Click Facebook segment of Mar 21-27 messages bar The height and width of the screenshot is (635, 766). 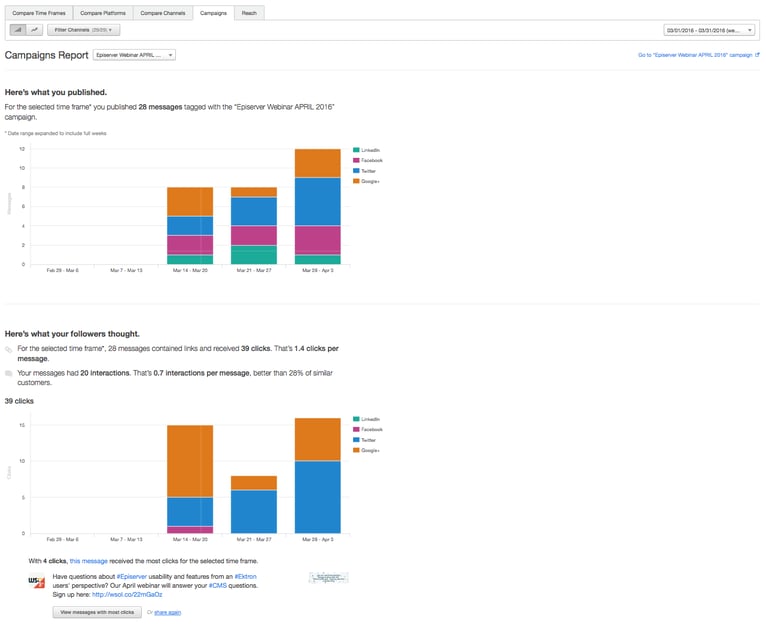[x=254, y=235]
